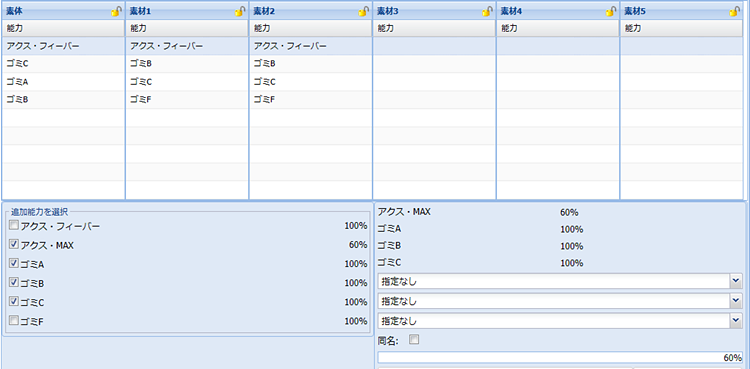Click the 素材3 panel title

[387, 11]
